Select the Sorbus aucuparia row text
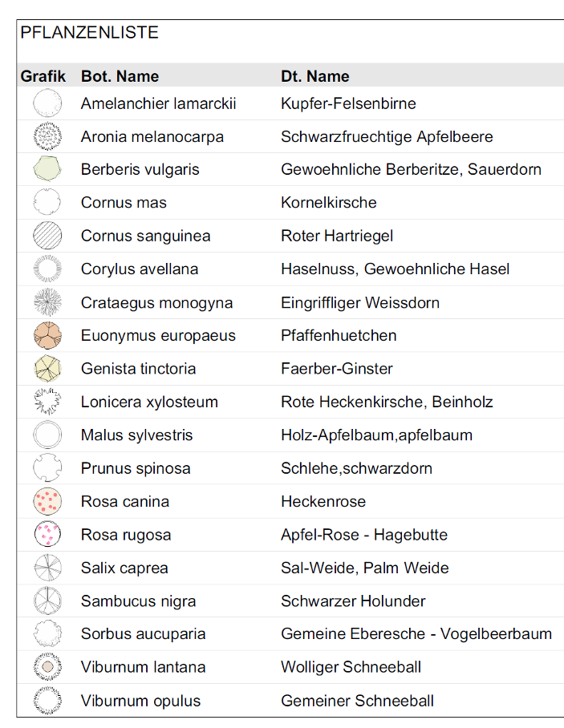The height and width of the screenshot is (728, 564). coord(143,634)
